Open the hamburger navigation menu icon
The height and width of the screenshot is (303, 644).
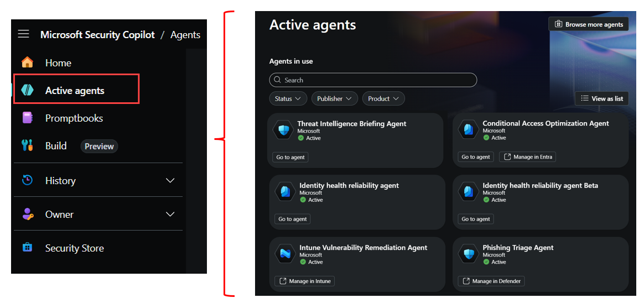tap(23, 34)
